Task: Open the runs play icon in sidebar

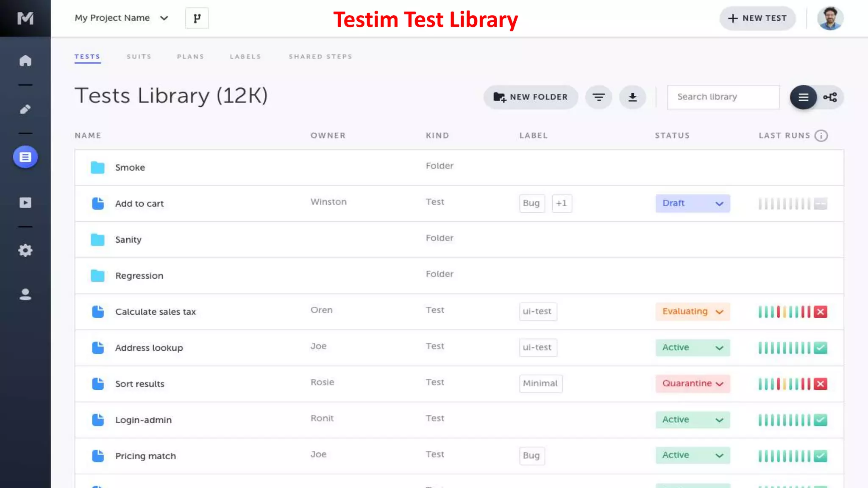Action: point(25,202)
